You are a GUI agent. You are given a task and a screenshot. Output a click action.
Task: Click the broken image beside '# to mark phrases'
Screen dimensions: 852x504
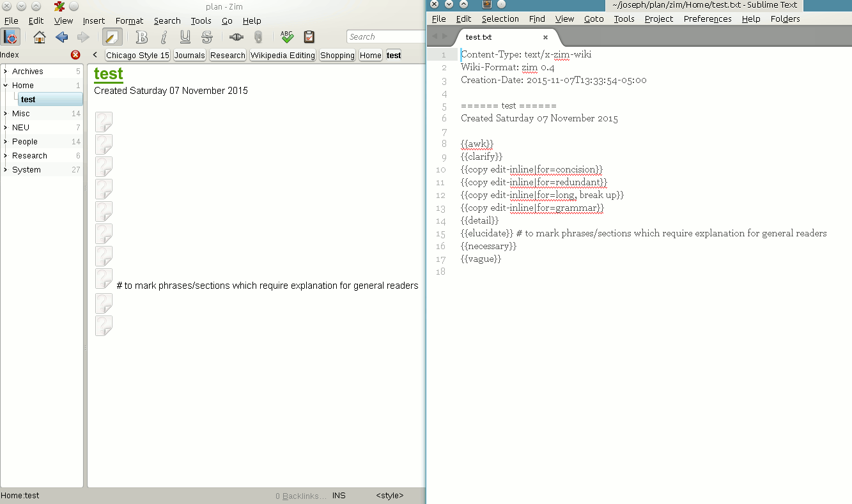point(104,279)
